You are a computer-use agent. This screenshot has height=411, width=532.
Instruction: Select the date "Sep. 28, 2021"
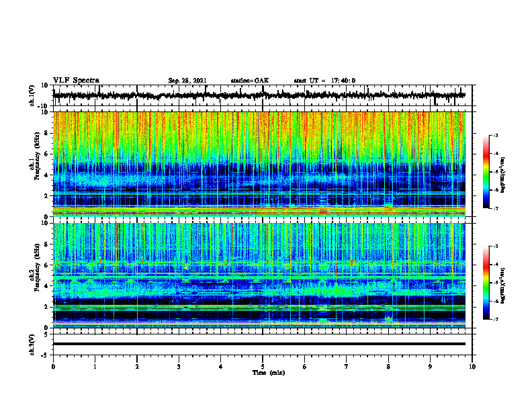pyautogui.click(x=187, y=81)
